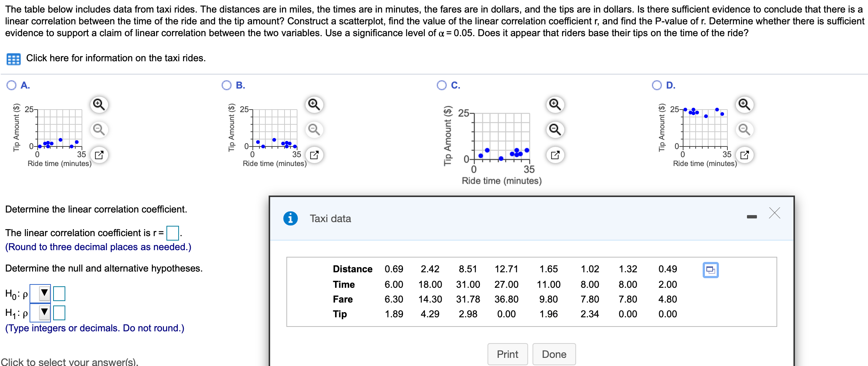Click the copy data icon in Taxi data

710,270
